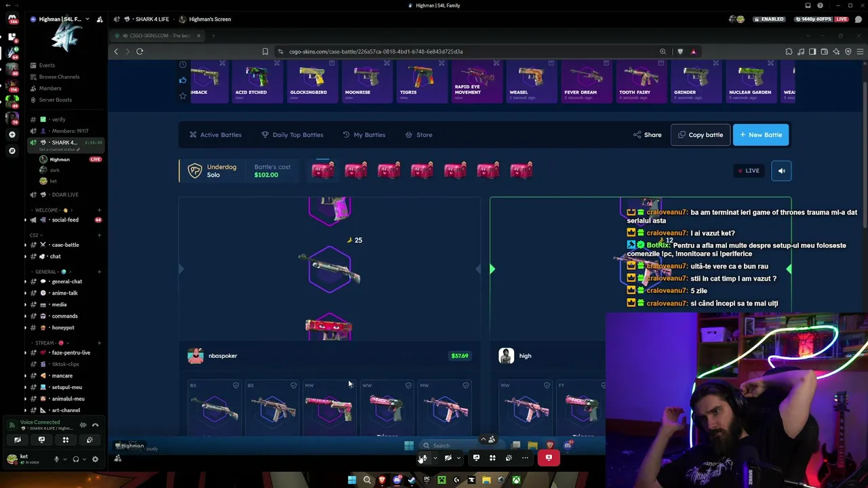Open the Nuclear Garden drop card
868x488 pixels.
click(x=750, y=81)
